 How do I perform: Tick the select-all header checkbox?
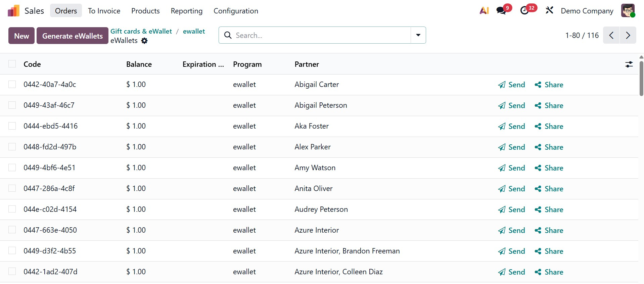[x=12, y=64]
